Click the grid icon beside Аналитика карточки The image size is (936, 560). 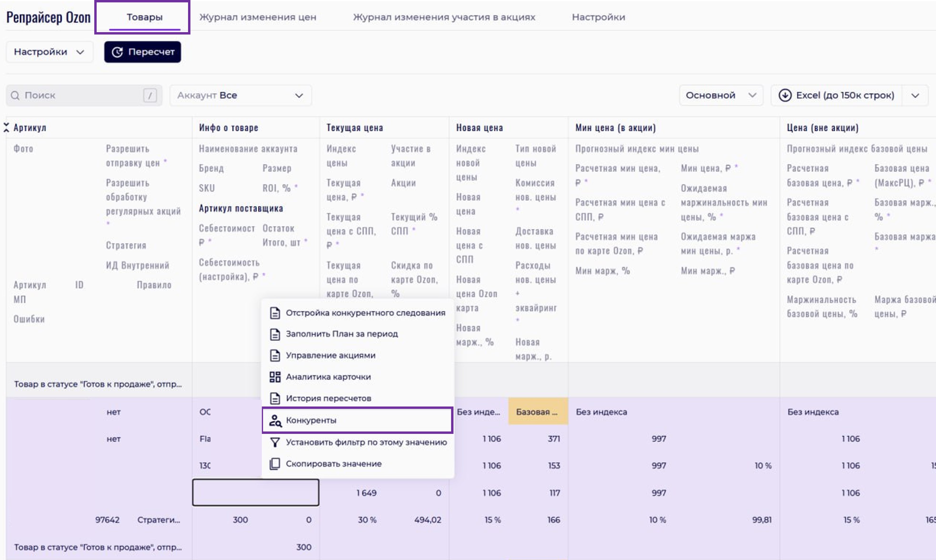[x=275, y=377]
